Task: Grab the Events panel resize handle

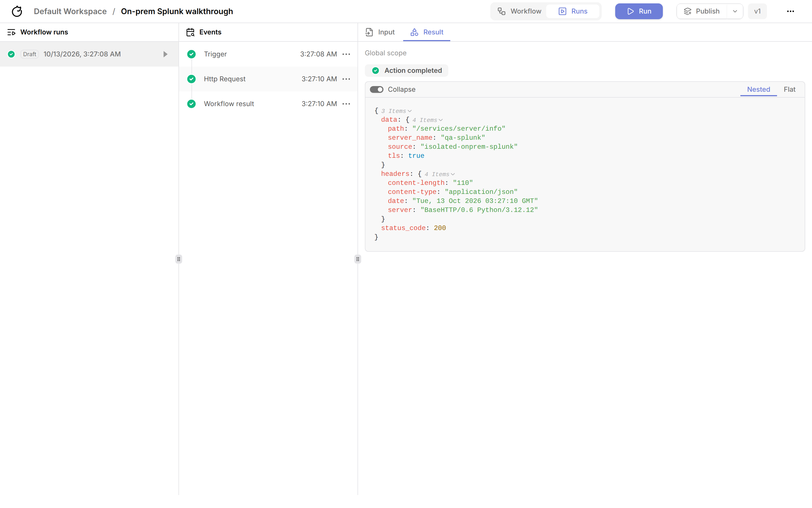Action: pos(358,259)
